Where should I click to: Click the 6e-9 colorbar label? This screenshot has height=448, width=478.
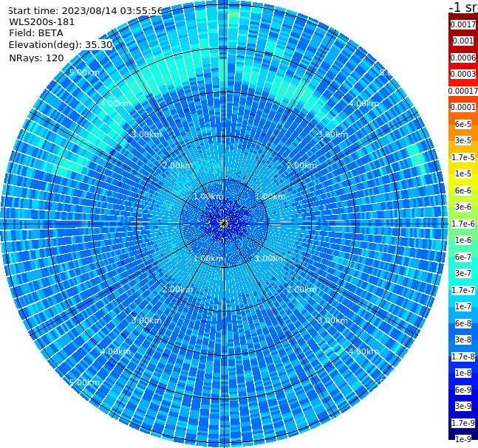(463, 390)
